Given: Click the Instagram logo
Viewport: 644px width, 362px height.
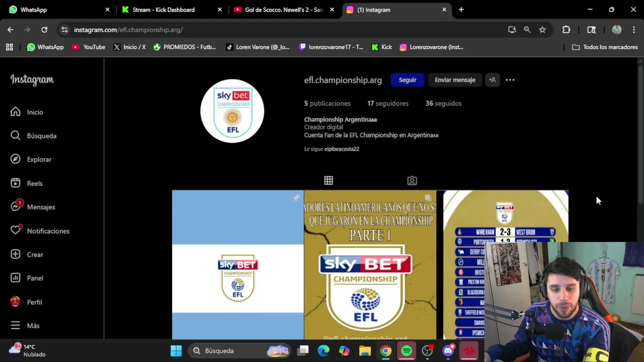Looking at the screenshot, I should click(32, 80).
